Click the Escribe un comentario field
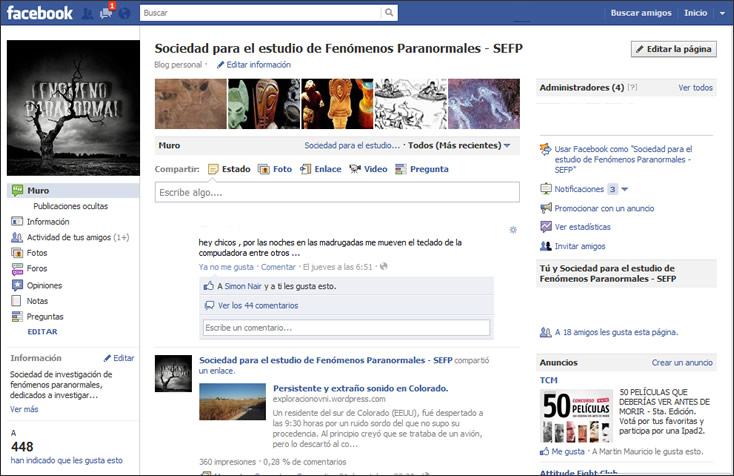The width and height of the screenshot is (734, 476). point(346,328)
